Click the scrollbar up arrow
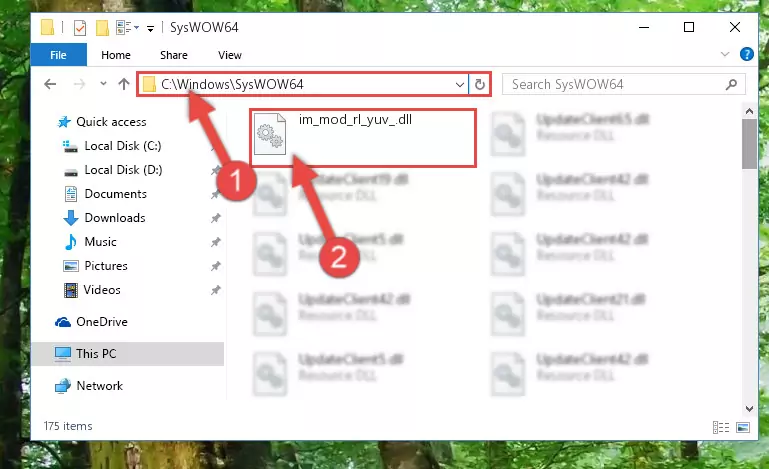Viewport: 769px width, 469px height. (749, 111)
